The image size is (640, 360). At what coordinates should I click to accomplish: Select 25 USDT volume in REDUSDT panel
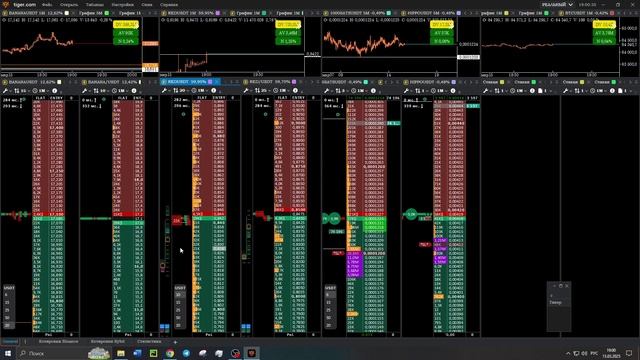pyautogui.click(x=179, y=310)
